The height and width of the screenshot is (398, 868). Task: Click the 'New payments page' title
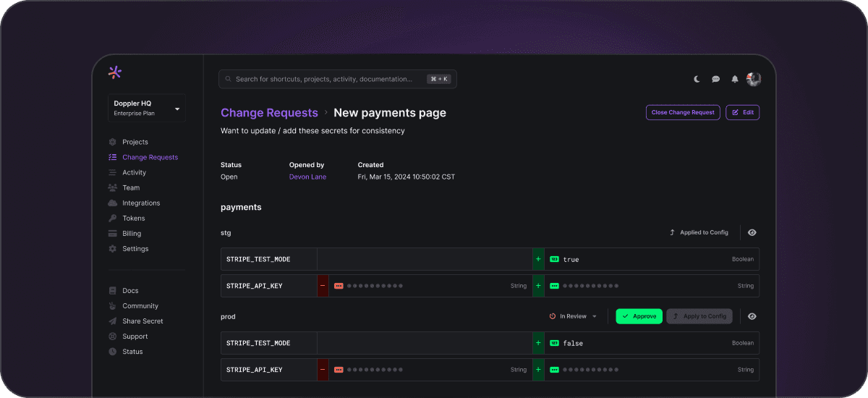tap(390, 113)
